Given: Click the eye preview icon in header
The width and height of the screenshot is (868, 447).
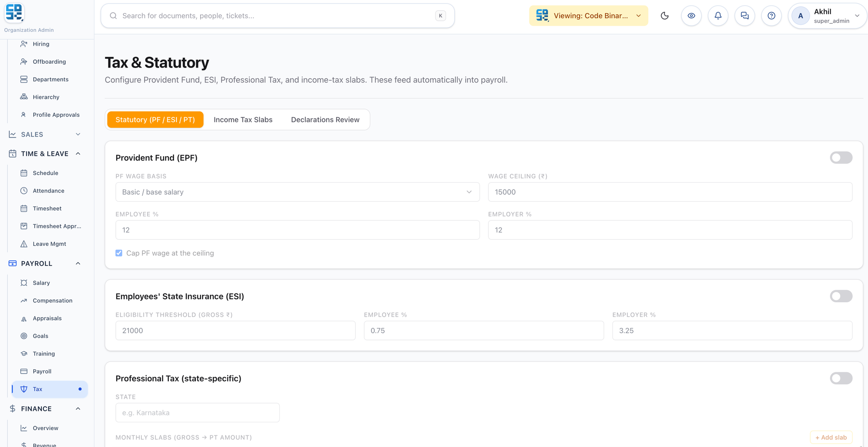Looking at the screenshot, I should pos(691,16).
